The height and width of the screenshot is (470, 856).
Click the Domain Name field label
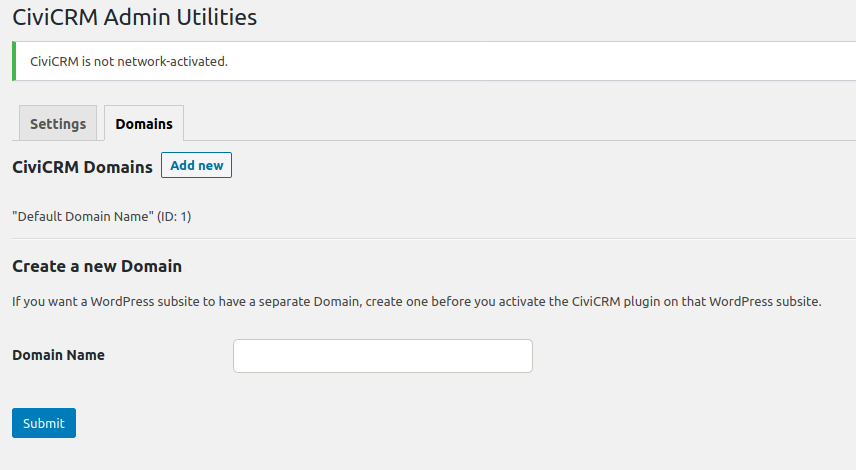[58, 355]
